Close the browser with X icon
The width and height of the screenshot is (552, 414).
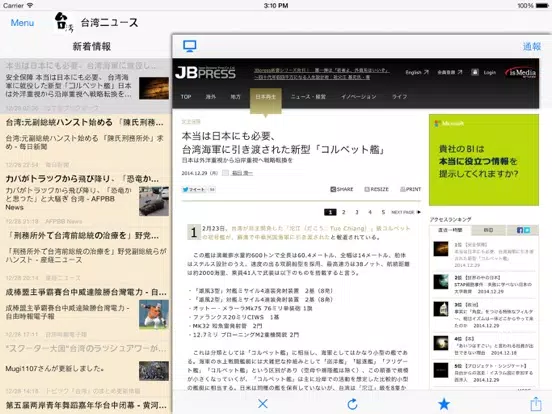[263, 404]
